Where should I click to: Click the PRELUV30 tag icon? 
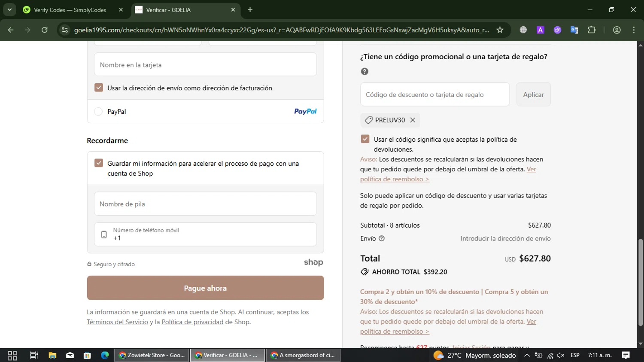coord(368,120)
